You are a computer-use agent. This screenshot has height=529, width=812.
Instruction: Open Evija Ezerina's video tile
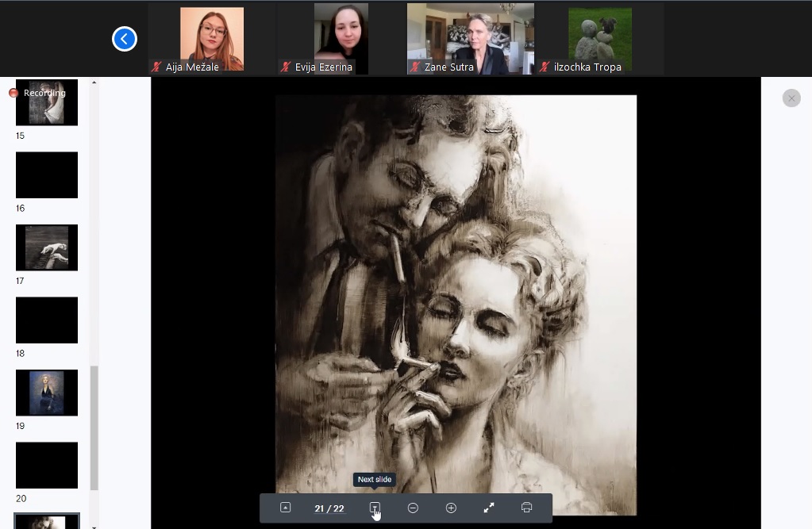point(341,39)
